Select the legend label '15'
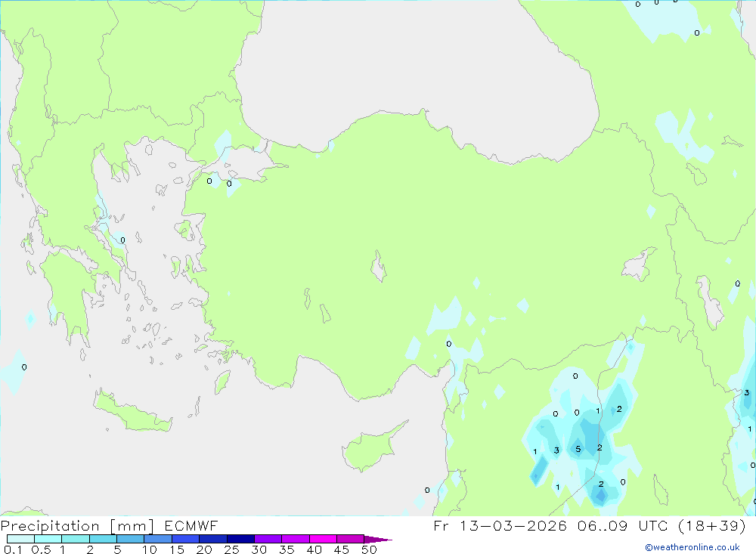Viewport: 756px width, 554px height. click(x=177, y=549)
